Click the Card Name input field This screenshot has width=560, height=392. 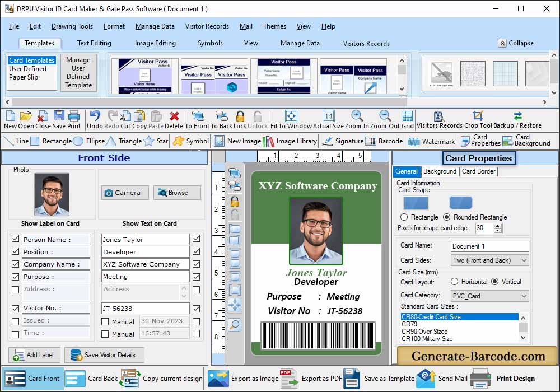pos(489,246)
